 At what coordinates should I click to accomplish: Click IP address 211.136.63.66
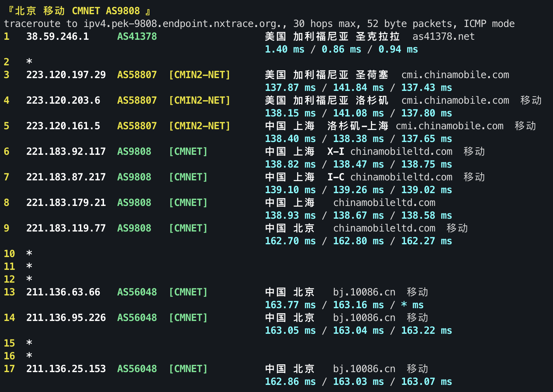(x=63, y=292)
